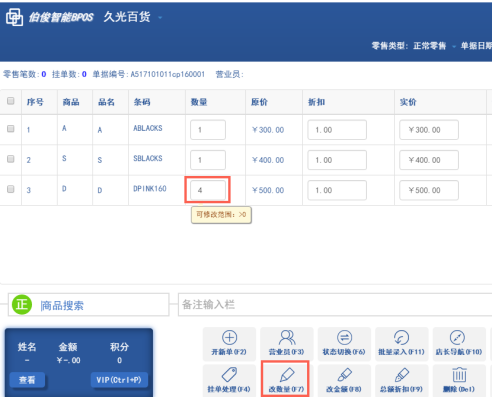Click 状态切换 (F6) status switch icon
The image size is (492, 397).
tap(344, 344)
